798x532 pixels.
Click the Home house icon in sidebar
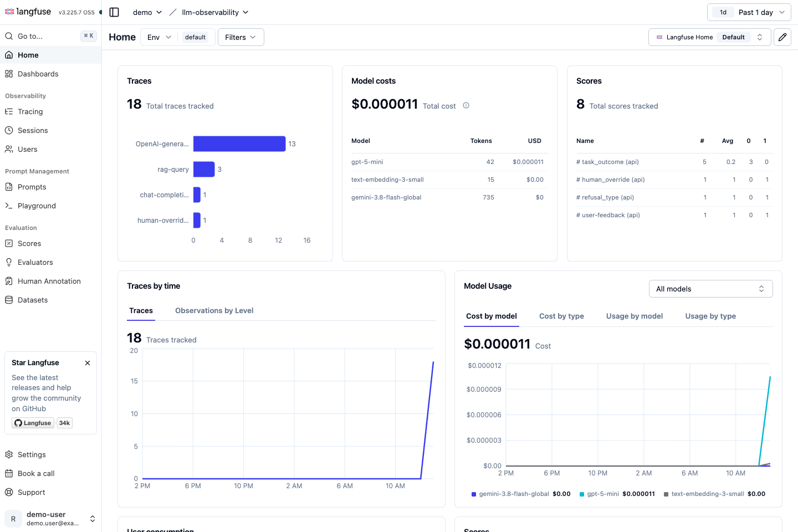coord(9,55)
